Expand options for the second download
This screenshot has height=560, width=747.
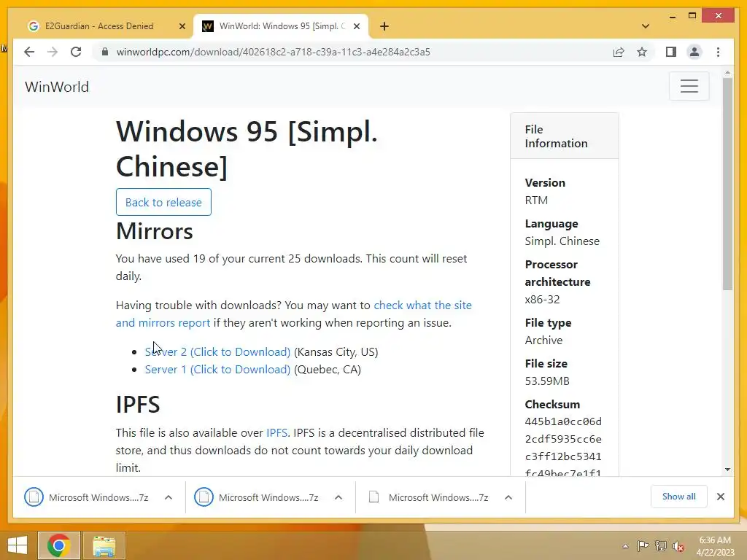coord(338,497)
